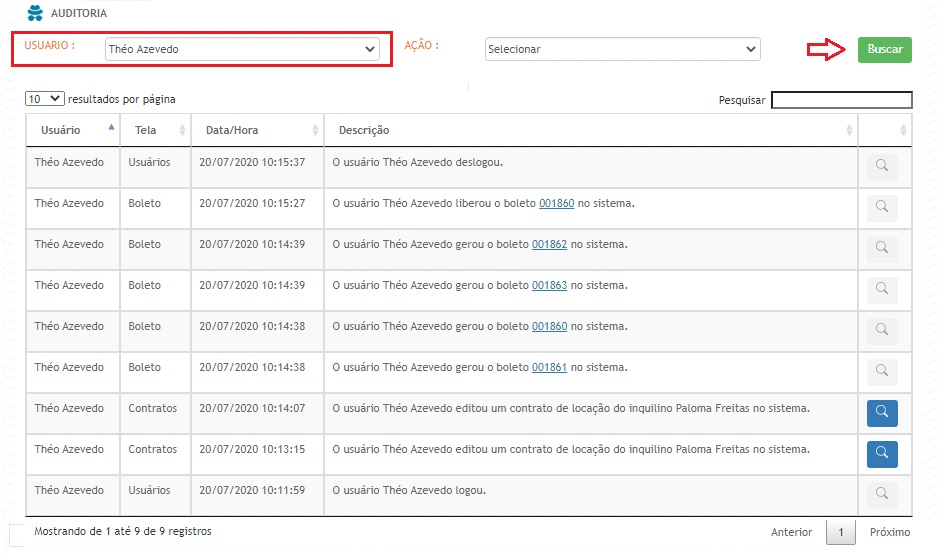This screenshot has height=556, width=938.
Task: Click the magnifier for the boleto 001861 row
Action: pos(881,372)
